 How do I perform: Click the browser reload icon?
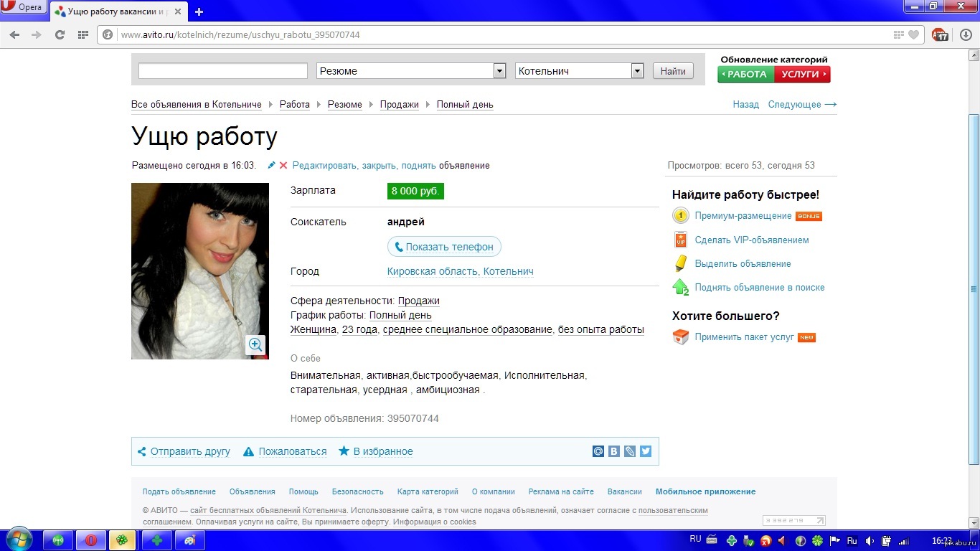coord(60,34)
